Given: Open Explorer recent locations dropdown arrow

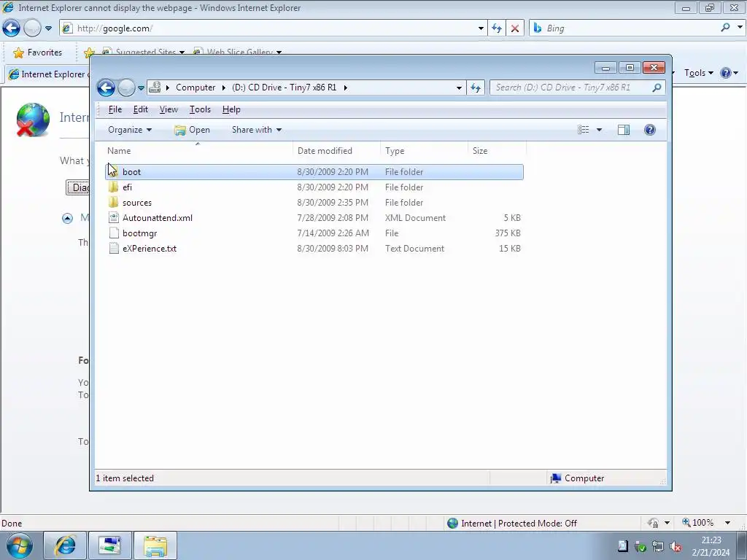Looking at the screenshot, I should [141, 87].
